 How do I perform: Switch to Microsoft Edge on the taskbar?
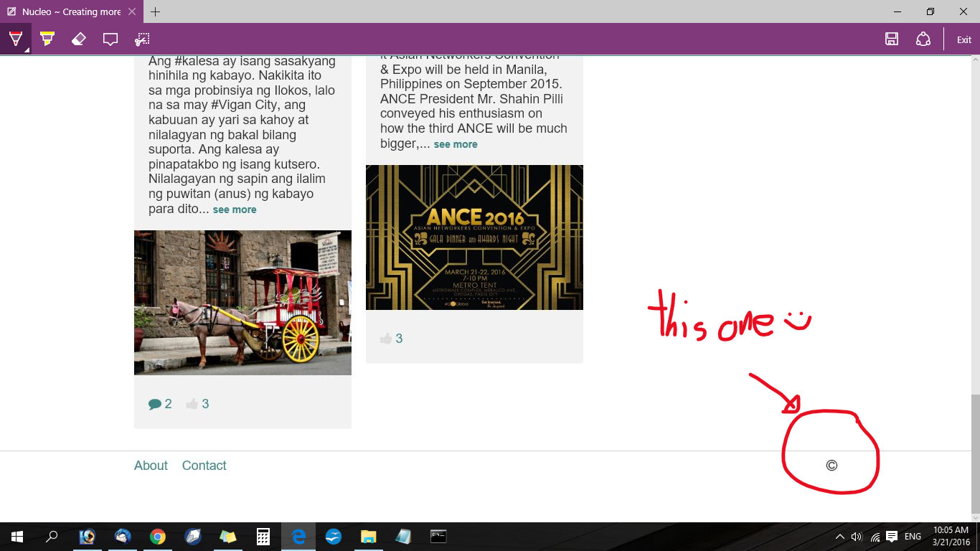click(x=298, y=537)
